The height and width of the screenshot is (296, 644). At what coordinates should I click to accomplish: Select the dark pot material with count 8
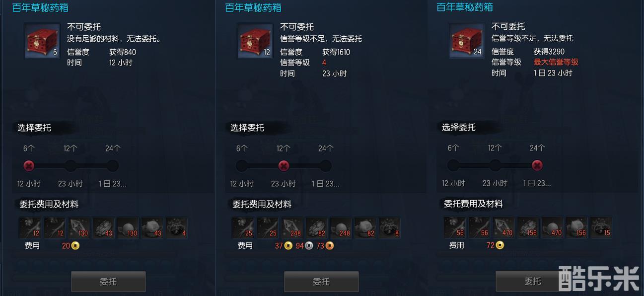pos(389,228)
